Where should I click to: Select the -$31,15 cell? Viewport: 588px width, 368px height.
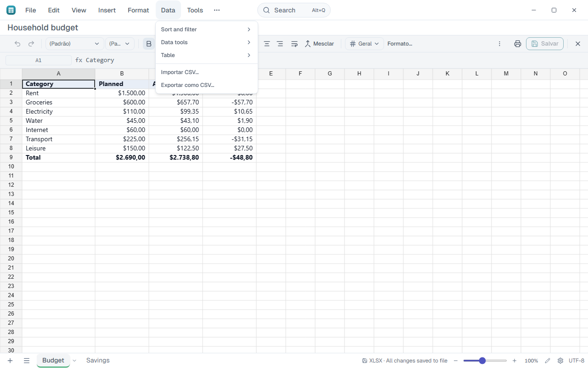[x=230, y=139]
